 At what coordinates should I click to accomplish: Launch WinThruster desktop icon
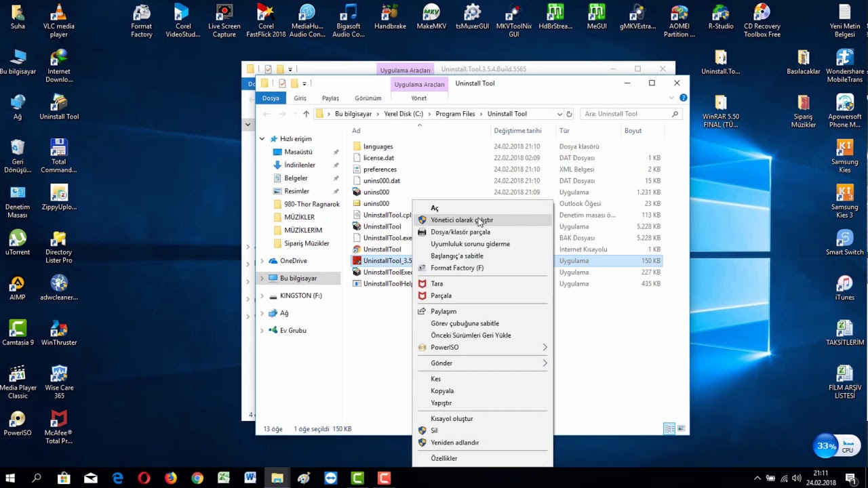click(x=58, y=334)
